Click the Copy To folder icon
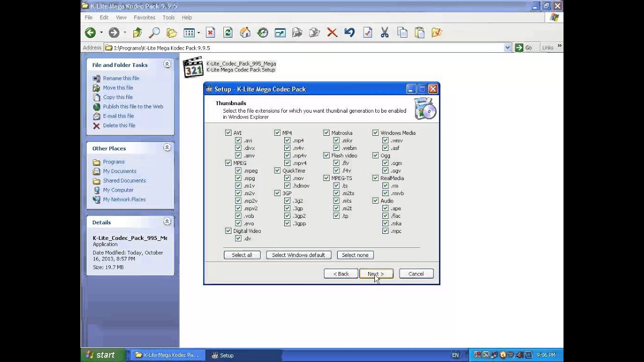Screen dimensions: 644x362 pyautogui.click(x=314, y=33)
